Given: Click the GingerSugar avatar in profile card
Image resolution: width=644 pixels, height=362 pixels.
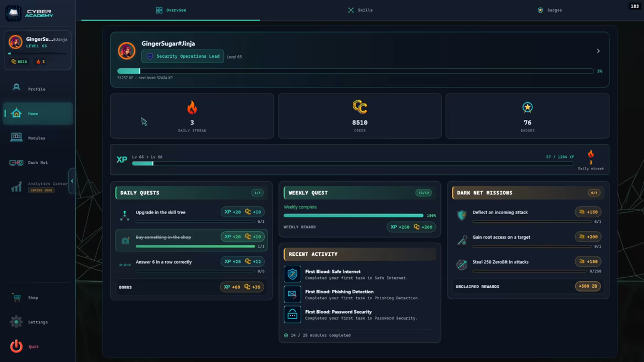Looking at the screenshot, I should pos(127,51).
